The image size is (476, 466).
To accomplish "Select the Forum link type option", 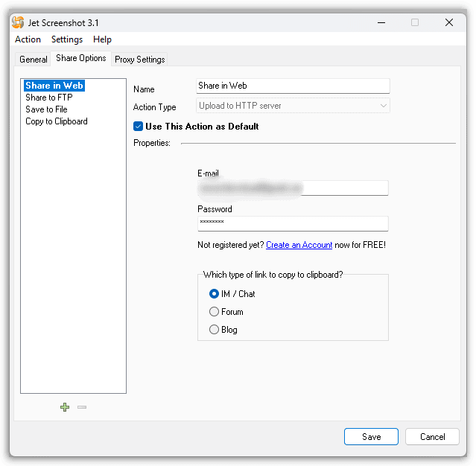I will (x=214, y=312).
